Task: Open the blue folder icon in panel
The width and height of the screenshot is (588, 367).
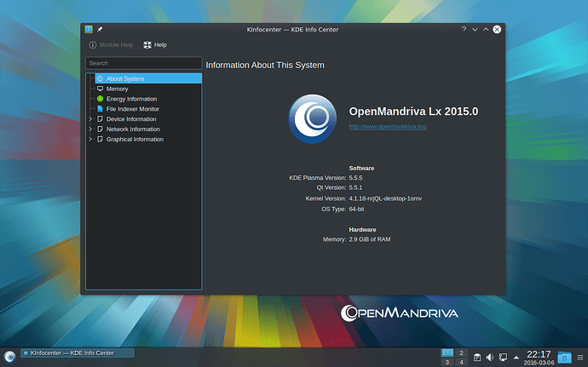Action: [564, 358]
